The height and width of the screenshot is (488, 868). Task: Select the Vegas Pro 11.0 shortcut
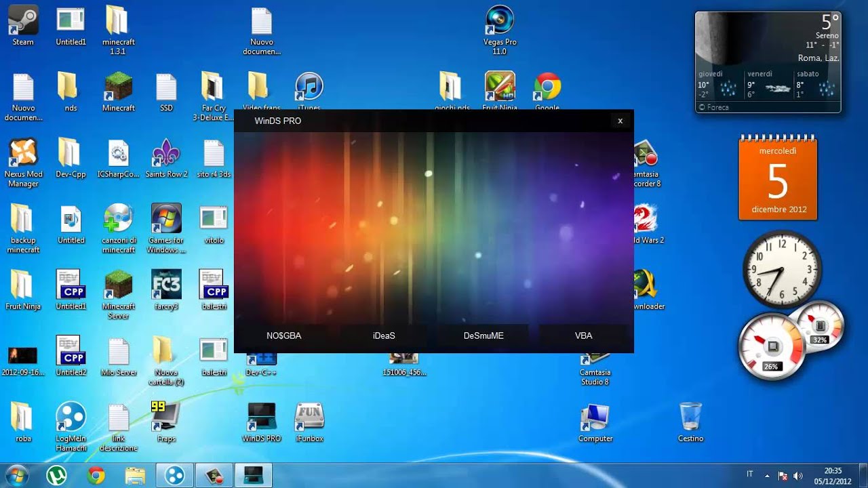click(500, 30)
